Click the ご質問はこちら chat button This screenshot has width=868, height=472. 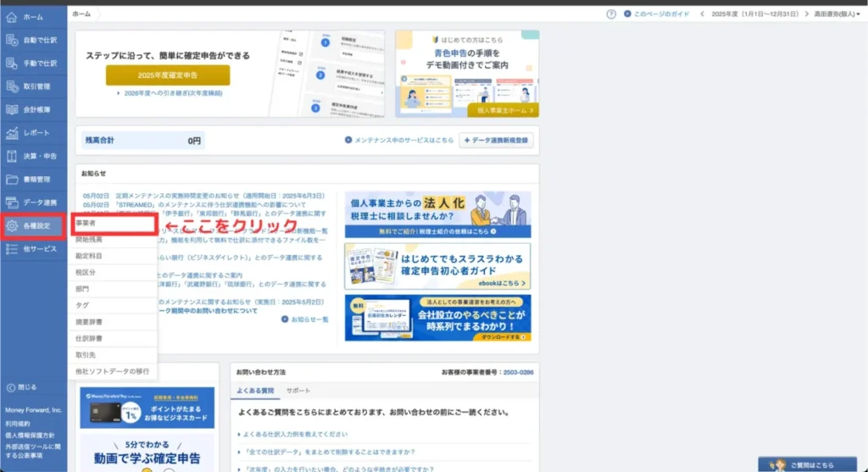(807, 465)
